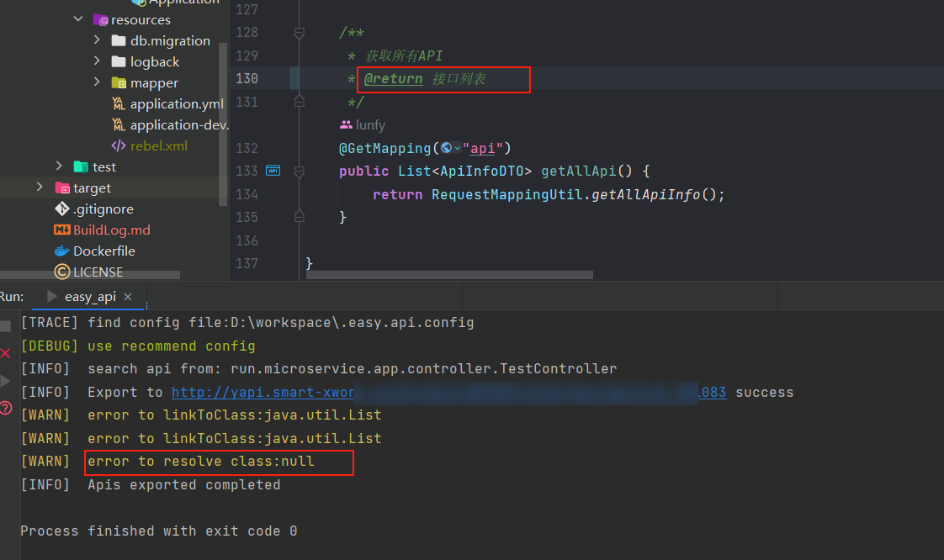944x560 pixels.
Task: Click the BuildLog.md markdown icon
Action: pos(62,230)
